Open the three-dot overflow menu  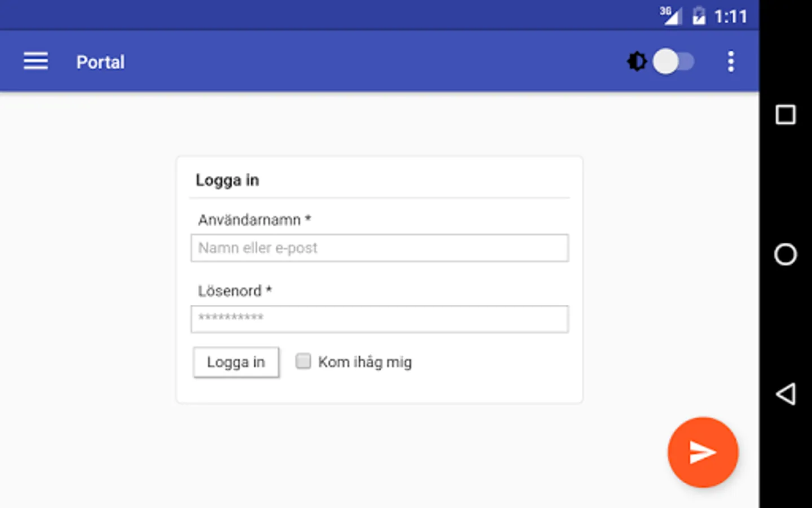[x=731, y=61]
